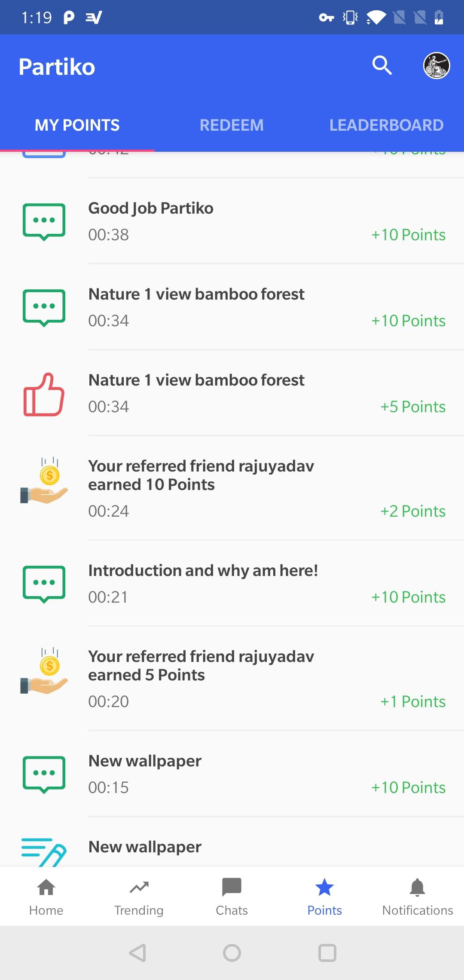Go to Home in bottom navigation
464x980 pixels.
click(46, 897)
